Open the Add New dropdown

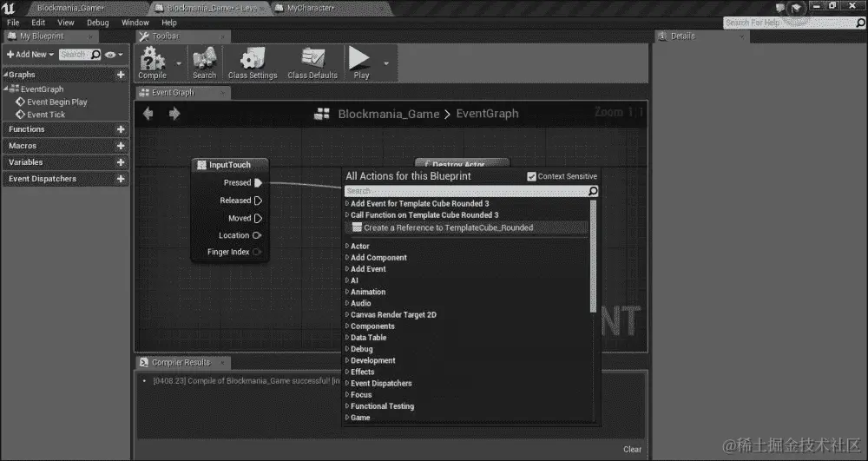pyautogui.click(x=30, y=54)
